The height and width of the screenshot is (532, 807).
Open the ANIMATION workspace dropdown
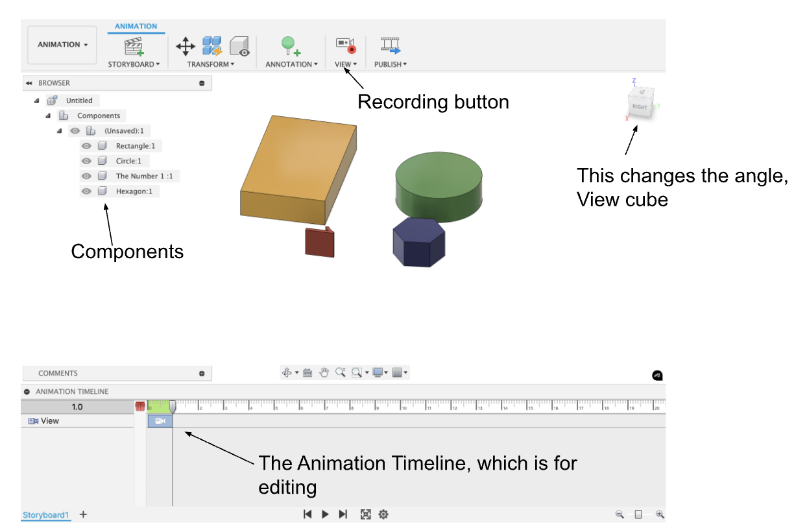pyautogui.click(x=62, y=44)
